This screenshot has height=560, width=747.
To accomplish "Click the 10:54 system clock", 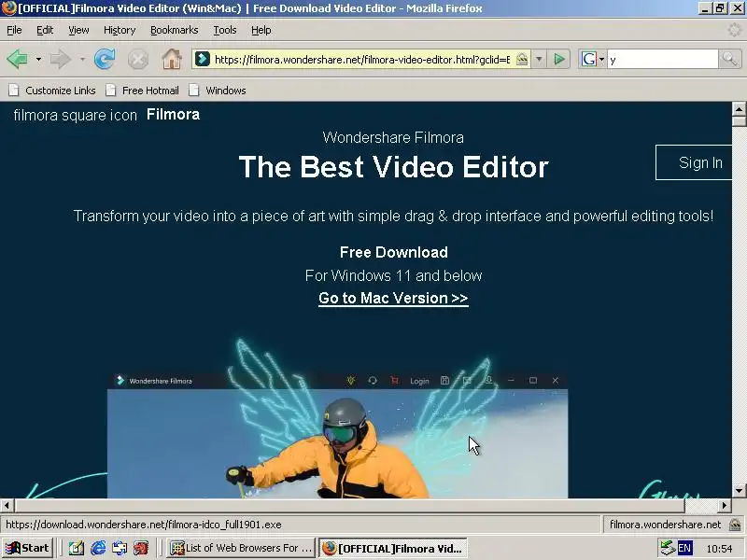I will [719, 549].
